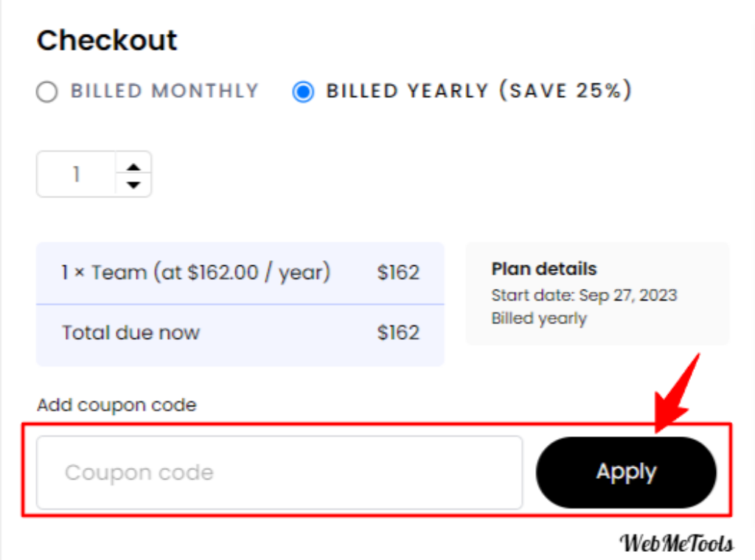Increase quantity with the up arrow
The image size is (755, 560).
[133, 167]
